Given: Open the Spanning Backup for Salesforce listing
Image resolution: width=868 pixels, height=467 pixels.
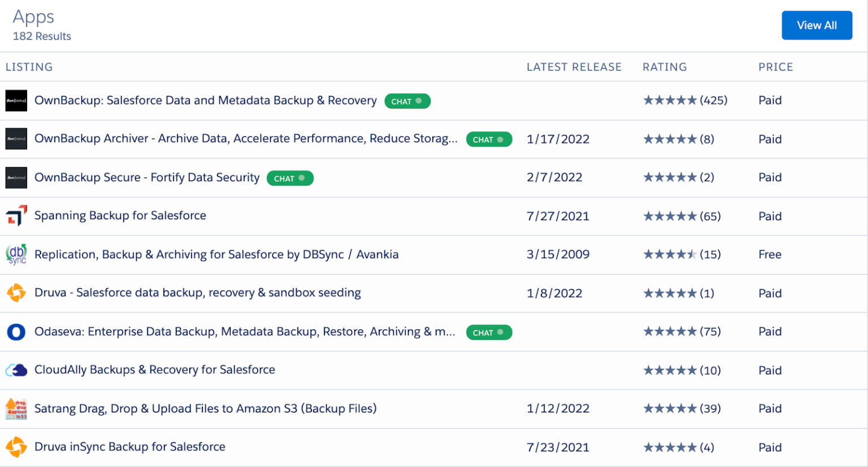Looking at the screenshot, I should (x=120, y=216).
